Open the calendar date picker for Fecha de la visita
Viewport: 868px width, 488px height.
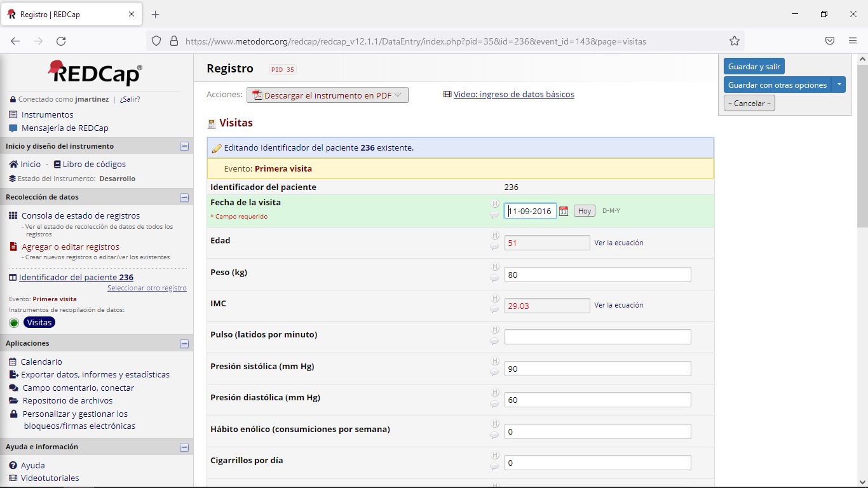coord(563,210)
